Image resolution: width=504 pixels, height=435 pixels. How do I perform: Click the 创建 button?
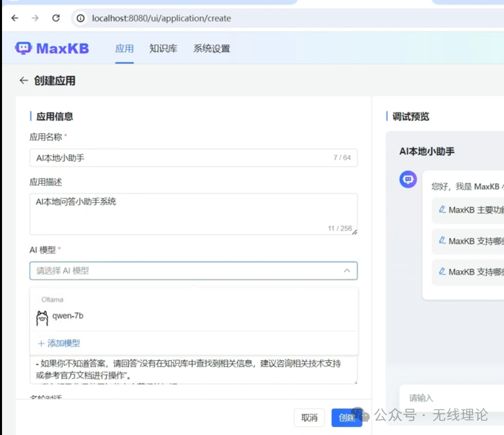pyautogui.click(x=347, y=418)
